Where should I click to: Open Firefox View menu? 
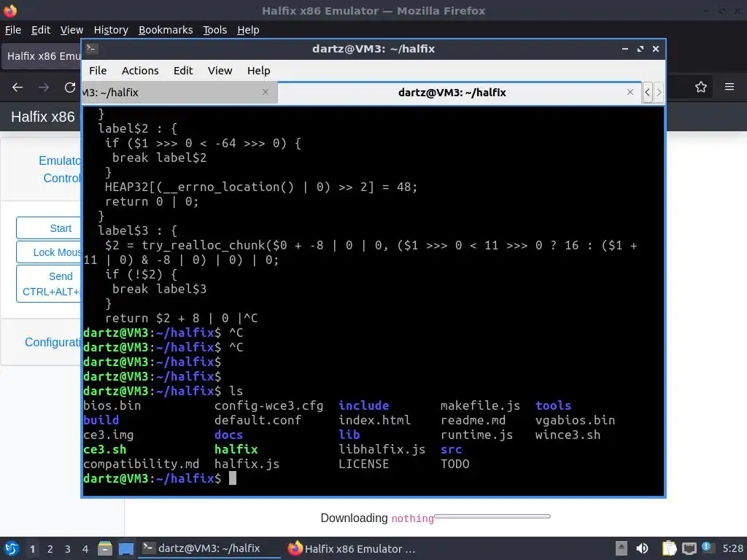pos(71,30)
